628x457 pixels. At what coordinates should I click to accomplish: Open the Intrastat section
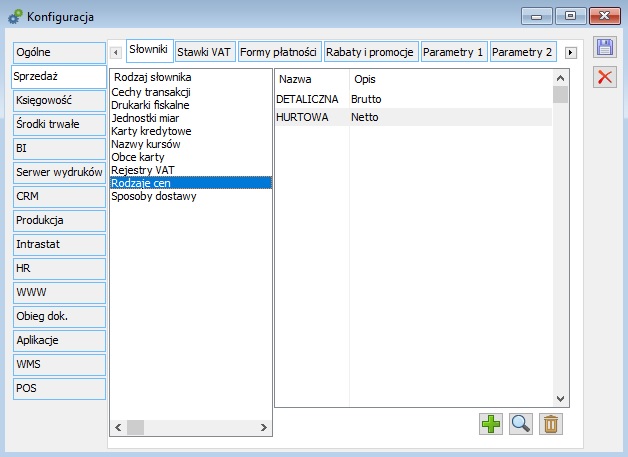59,245
